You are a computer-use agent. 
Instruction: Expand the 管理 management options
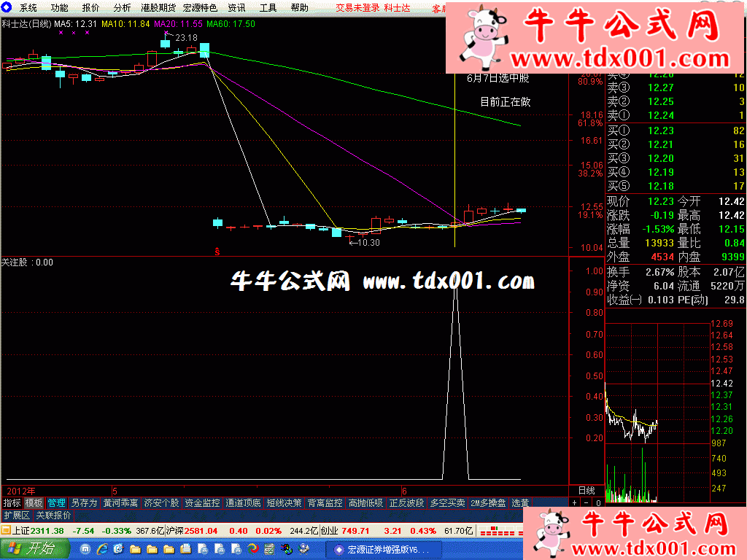point(56,503)
